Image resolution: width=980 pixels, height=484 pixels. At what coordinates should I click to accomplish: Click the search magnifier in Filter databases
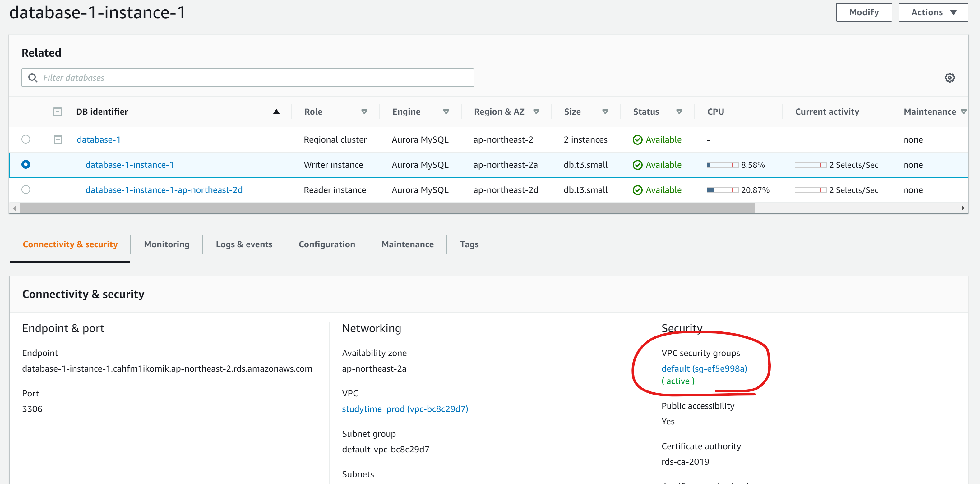point(33,78)
